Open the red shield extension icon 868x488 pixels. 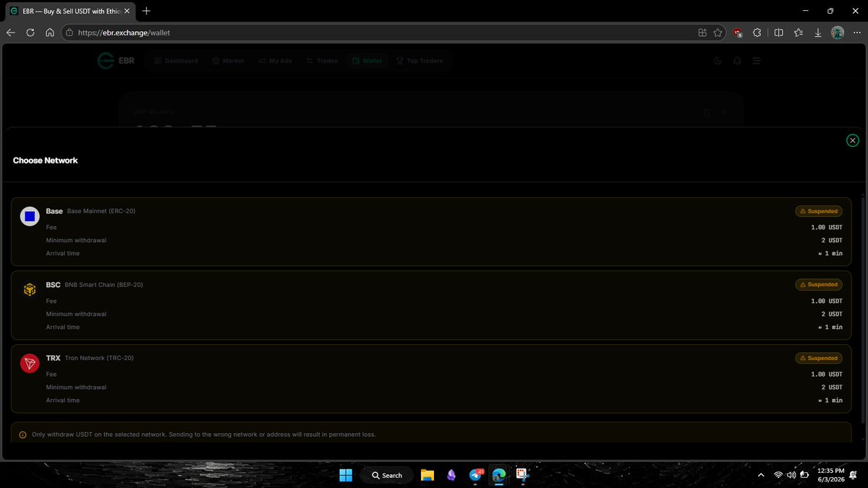(x=738, y=33)
